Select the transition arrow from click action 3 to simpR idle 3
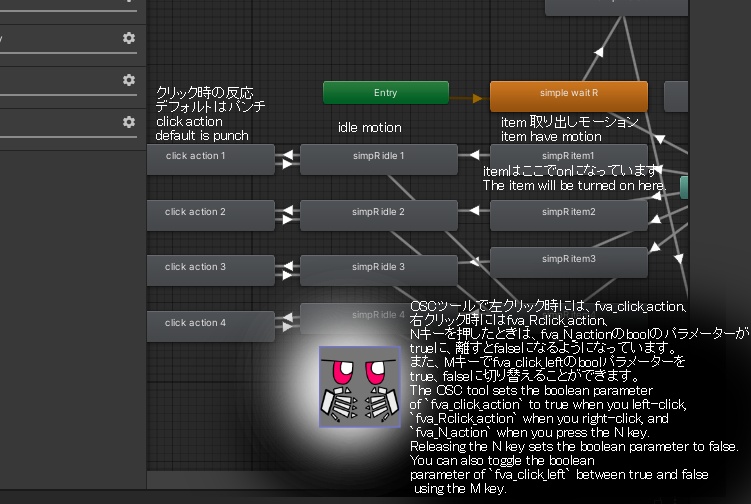This screenshot has width=751, height=504. (287, 275)
